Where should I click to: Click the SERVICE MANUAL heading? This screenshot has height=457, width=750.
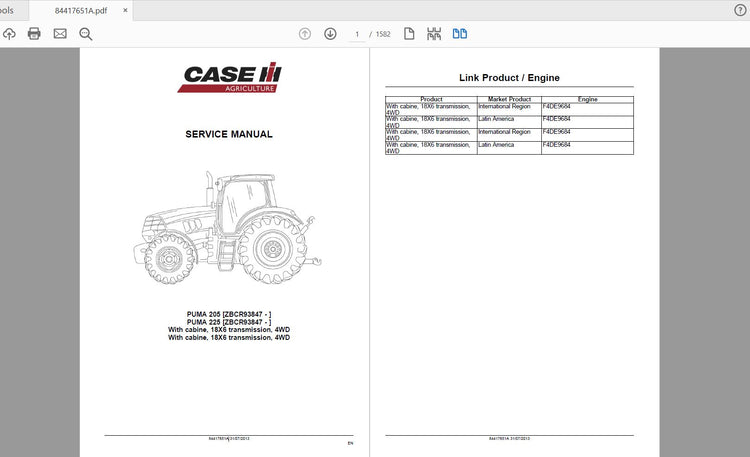229,134
